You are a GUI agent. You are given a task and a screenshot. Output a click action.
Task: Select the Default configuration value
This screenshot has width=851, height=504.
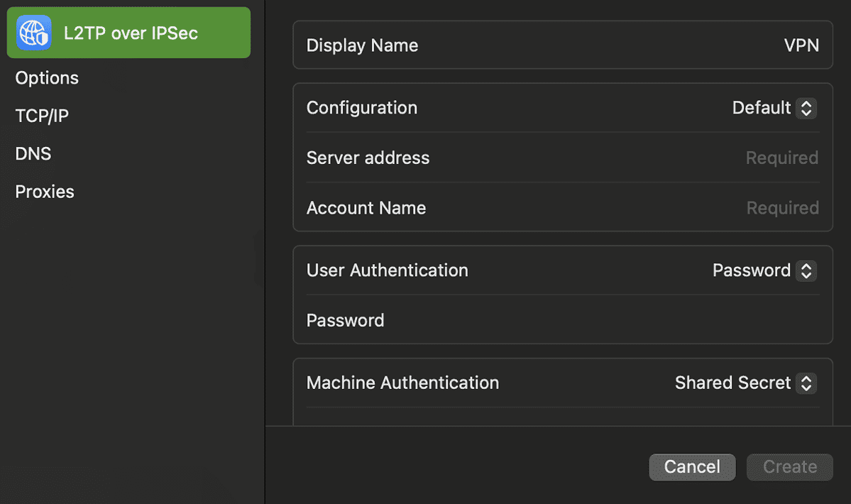coord(761,108)
